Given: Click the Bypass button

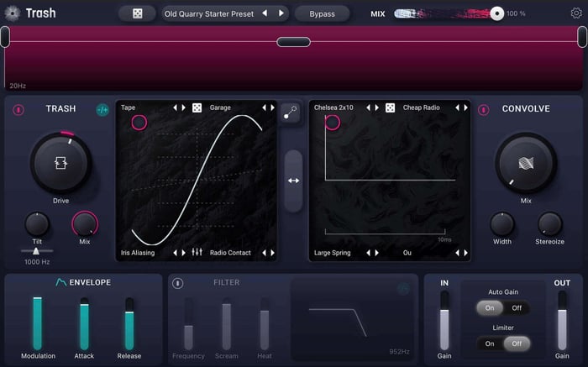Looking at the screenshot, I should point(322,14).
